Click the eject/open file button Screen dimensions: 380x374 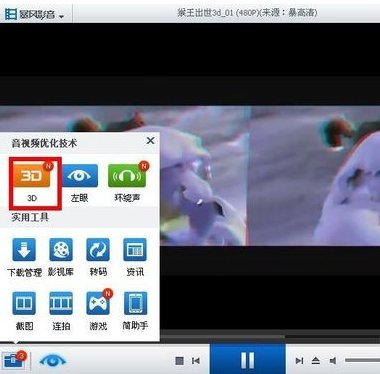[316, 361]
